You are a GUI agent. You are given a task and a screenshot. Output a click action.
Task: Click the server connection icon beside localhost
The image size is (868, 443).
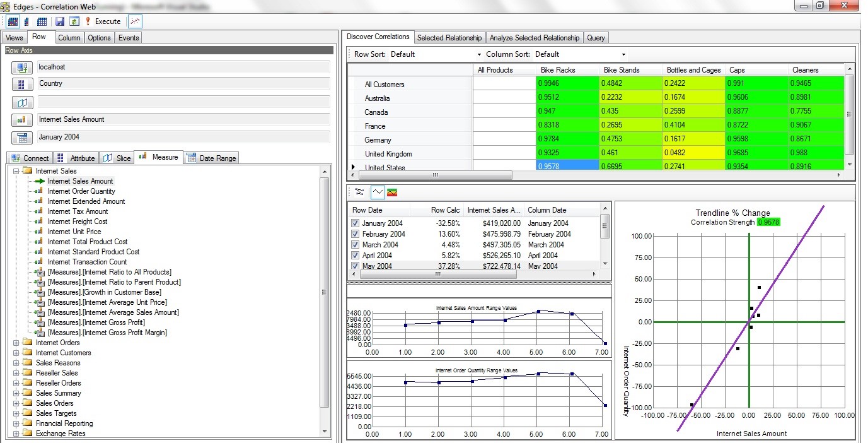(22, 68)
